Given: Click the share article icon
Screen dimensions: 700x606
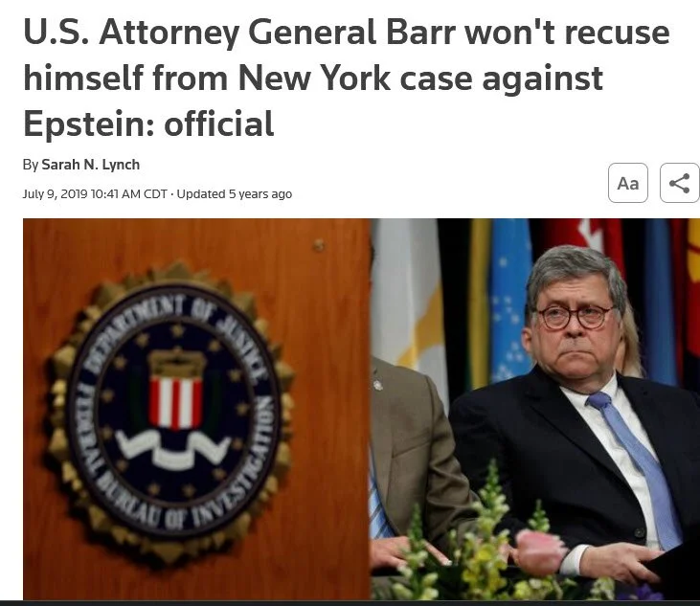Looking at the screenshot, I should pos(680,183).
